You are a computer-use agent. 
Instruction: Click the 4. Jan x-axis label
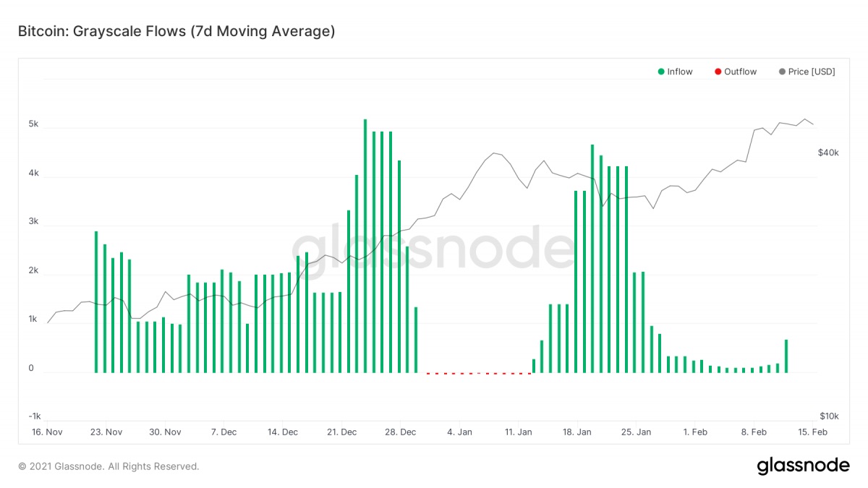click(460, 432)
